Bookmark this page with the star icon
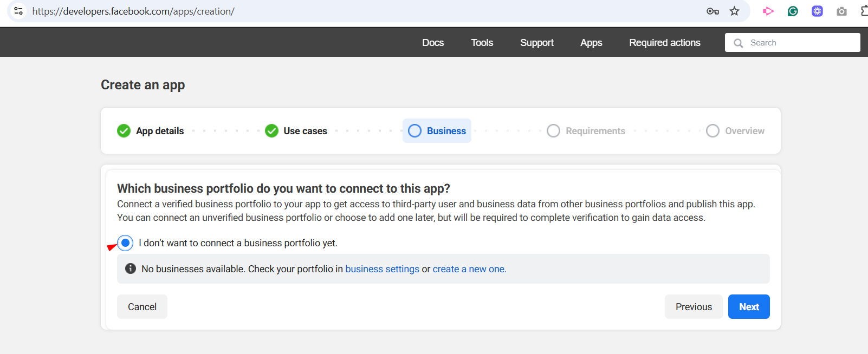 [734, 11]
